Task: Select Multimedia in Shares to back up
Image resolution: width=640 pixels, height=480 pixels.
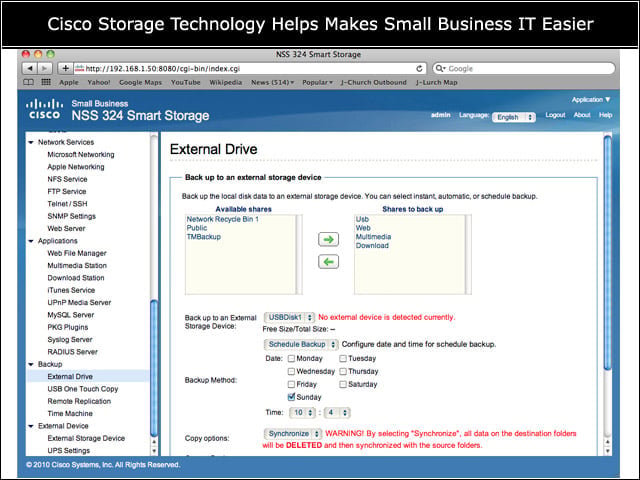Action: (x=373, y=237)
